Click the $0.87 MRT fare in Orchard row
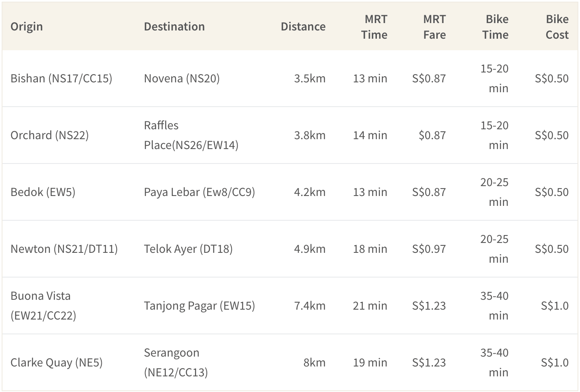The image size is (580, 392). click(432, 135)
